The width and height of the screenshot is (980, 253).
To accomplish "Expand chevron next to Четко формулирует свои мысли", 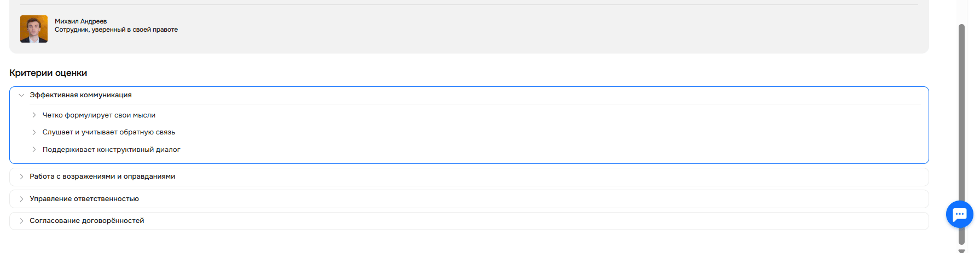I will [34, 115].
